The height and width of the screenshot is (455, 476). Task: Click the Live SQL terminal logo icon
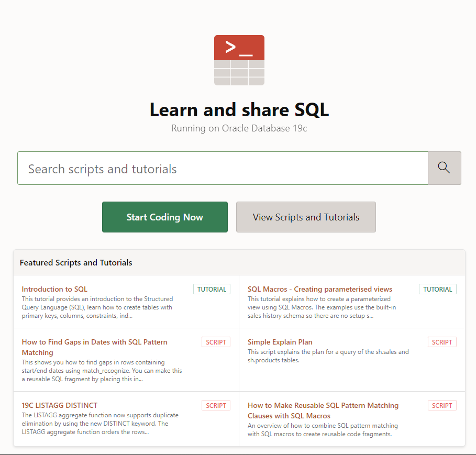click(x=239, y=60)
